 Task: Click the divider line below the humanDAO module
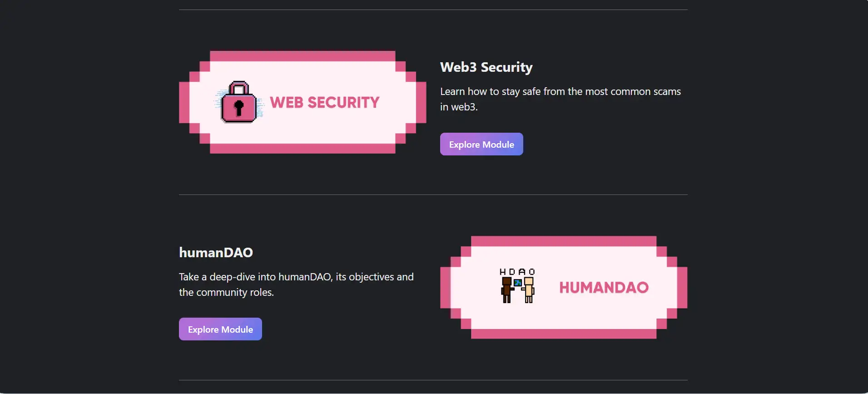click(433, 380)
